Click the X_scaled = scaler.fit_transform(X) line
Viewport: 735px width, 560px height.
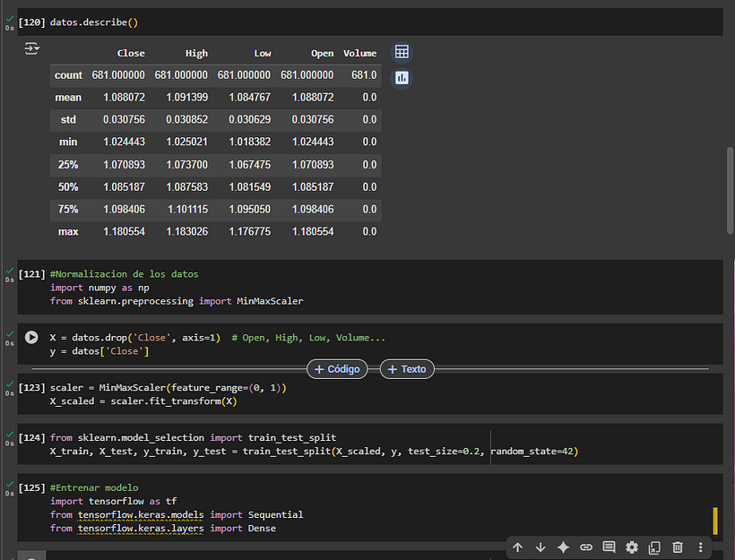click(x=143, y=401)
